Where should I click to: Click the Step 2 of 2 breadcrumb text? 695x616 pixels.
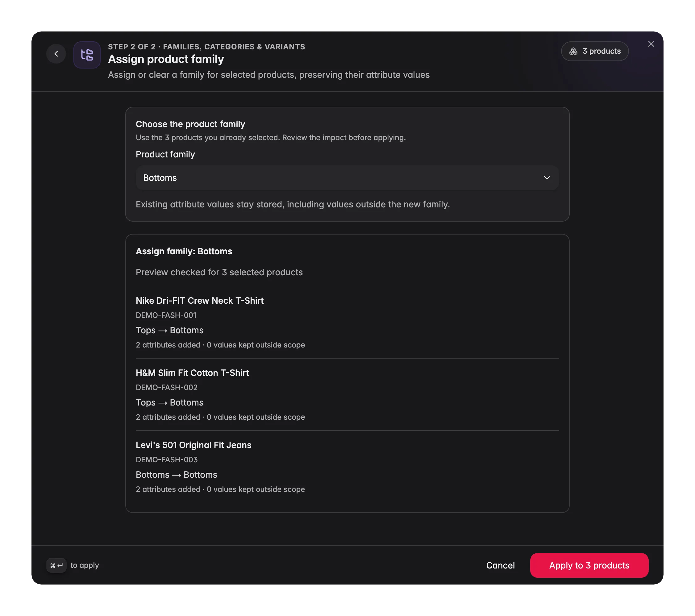pos(131,47)
